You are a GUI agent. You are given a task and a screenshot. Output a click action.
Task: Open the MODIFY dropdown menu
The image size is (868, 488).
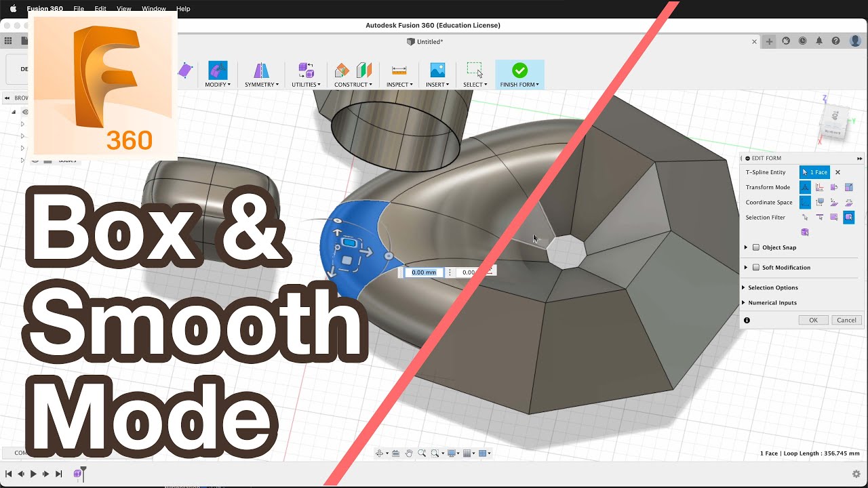click(x=218, y=85)
